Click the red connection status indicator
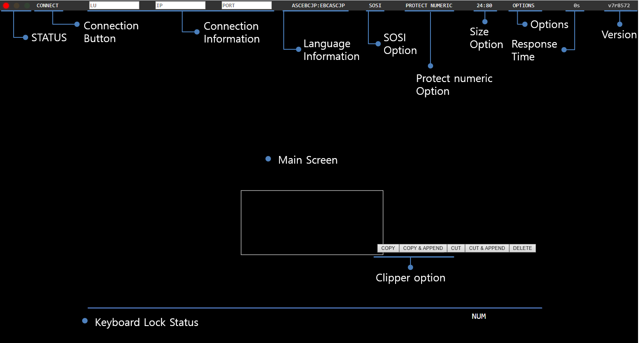The image size is (644, 343). (x=6, y=6)
